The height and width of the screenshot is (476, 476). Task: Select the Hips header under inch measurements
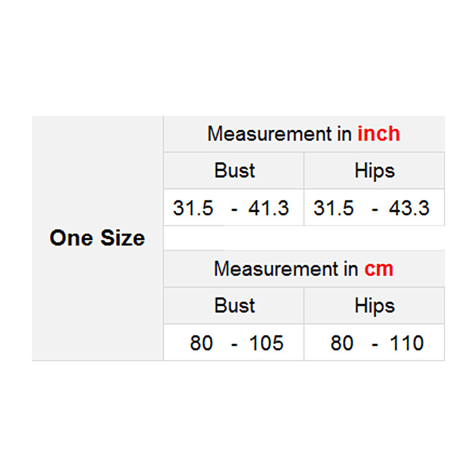click(374, 171)
